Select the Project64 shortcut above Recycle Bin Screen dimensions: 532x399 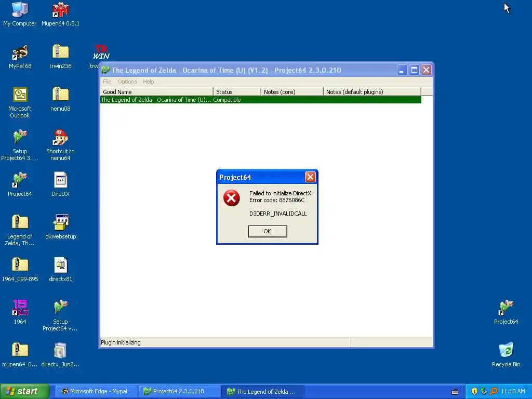click(x=506, y=312)
